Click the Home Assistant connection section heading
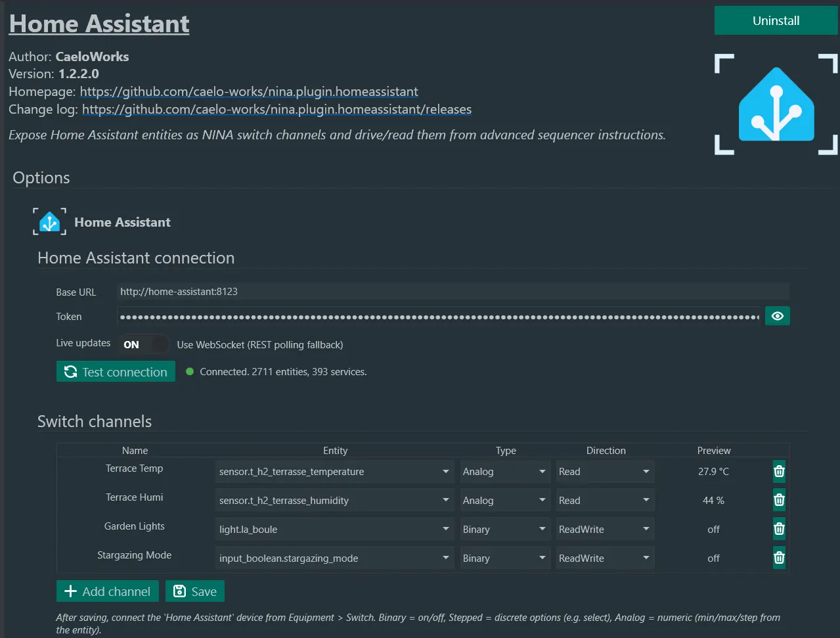Viewport: 840px width, 638px height. 136,258
